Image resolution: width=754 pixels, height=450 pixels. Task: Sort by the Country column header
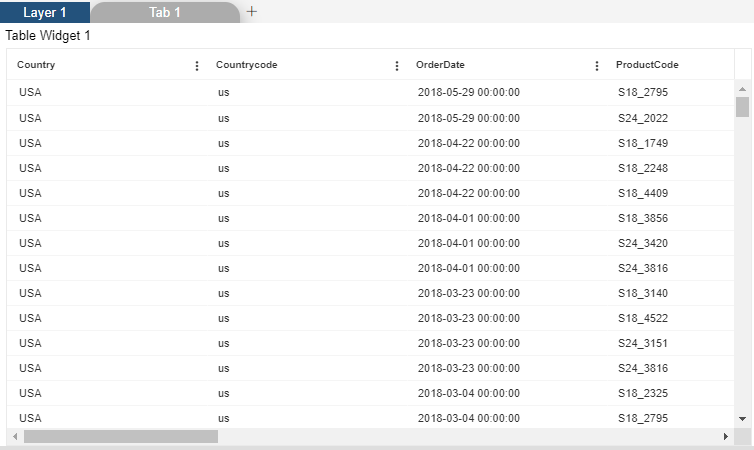pyautogui.click(x=36, y=65)
